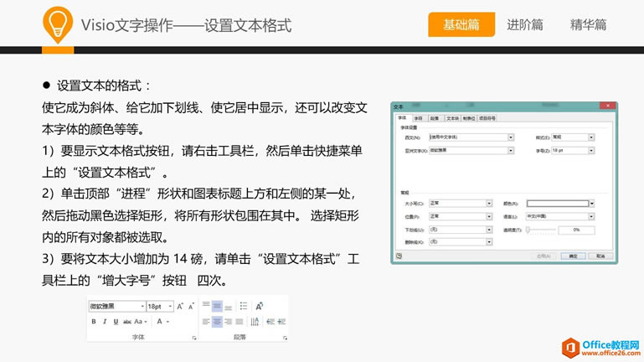This screenshot has height=362, width=644.
Task: Open the 删除线 strikethrough dropdown
Action: (x=489, y=242)
